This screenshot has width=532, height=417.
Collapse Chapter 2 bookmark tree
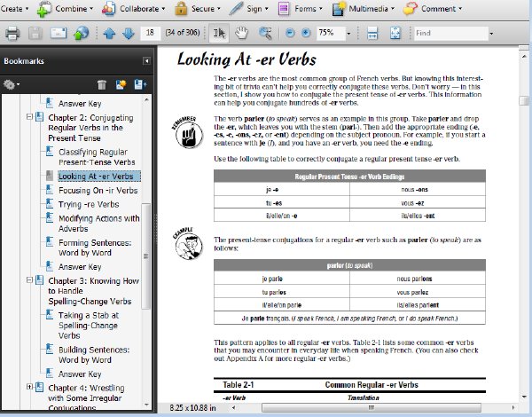click(29, 117)
